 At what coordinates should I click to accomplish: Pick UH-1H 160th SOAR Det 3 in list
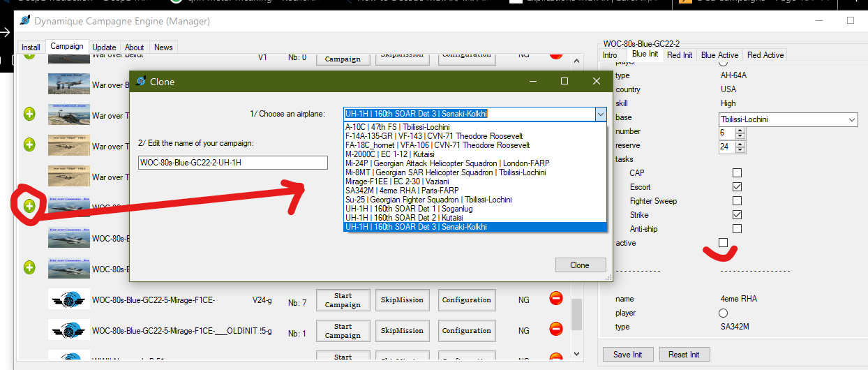(475, 226)
